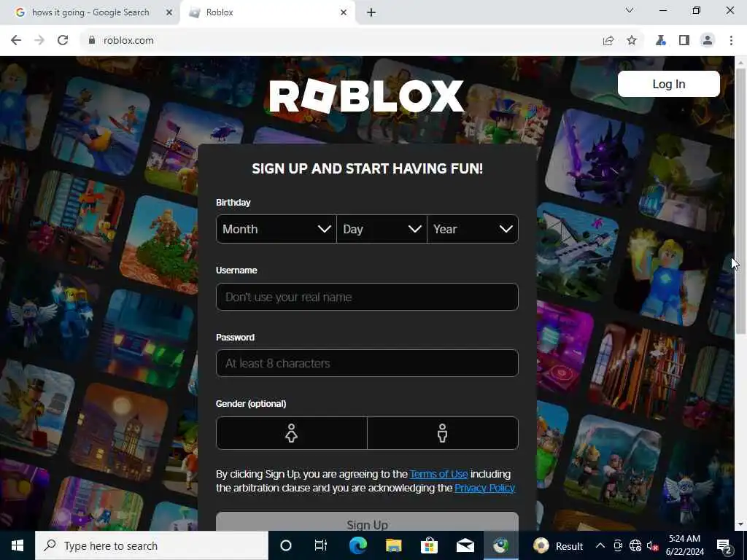747x560 pixels.
Task: Close the Roblox tab
Action: click(x=344, y=13)
